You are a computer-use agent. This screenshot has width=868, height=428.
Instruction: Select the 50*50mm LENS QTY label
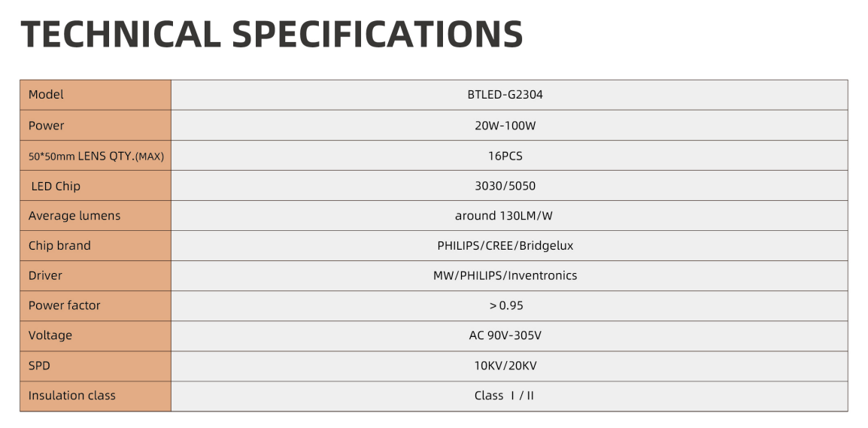(x=96, y=156)
